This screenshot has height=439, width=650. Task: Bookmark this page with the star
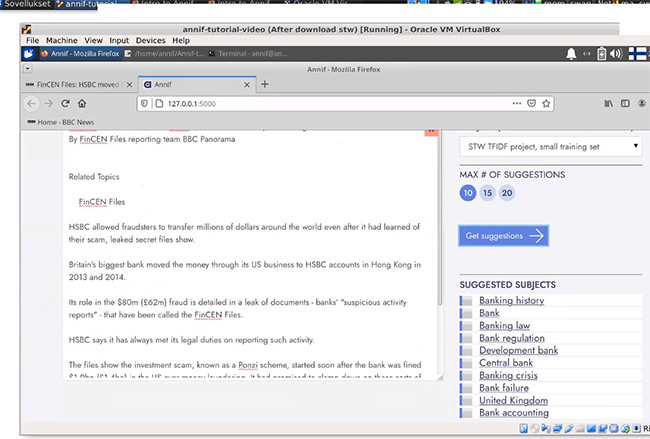tap(546, 103)
